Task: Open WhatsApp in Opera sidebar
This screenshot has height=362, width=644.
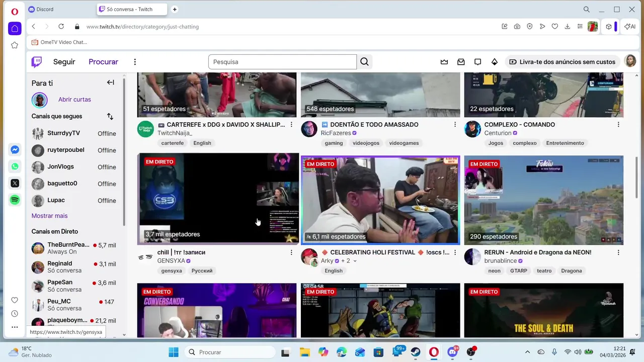Action: click(x=15, y=166)
